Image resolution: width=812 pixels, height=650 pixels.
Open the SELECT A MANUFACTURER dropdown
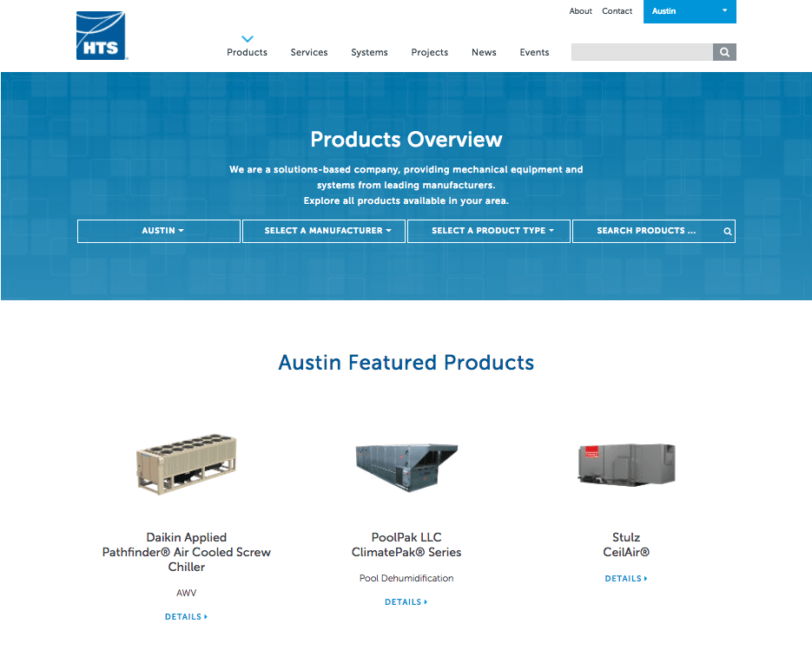(x=323, y=231)
